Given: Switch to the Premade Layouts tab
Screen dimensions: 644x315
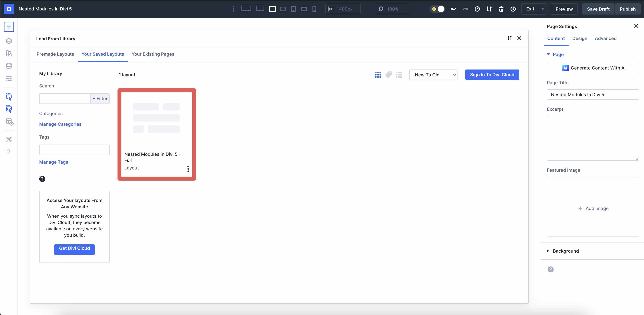Looking at the screenshot, I should 55,54.
